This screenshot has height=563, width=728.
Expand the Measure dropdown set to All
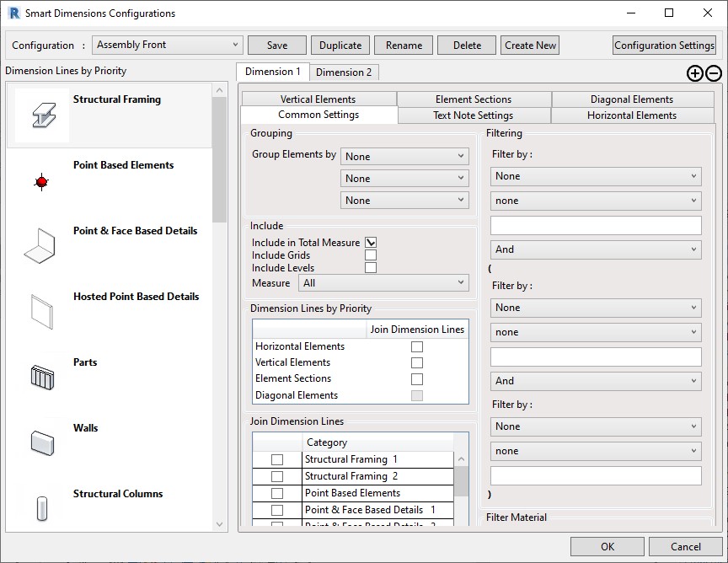384,283
